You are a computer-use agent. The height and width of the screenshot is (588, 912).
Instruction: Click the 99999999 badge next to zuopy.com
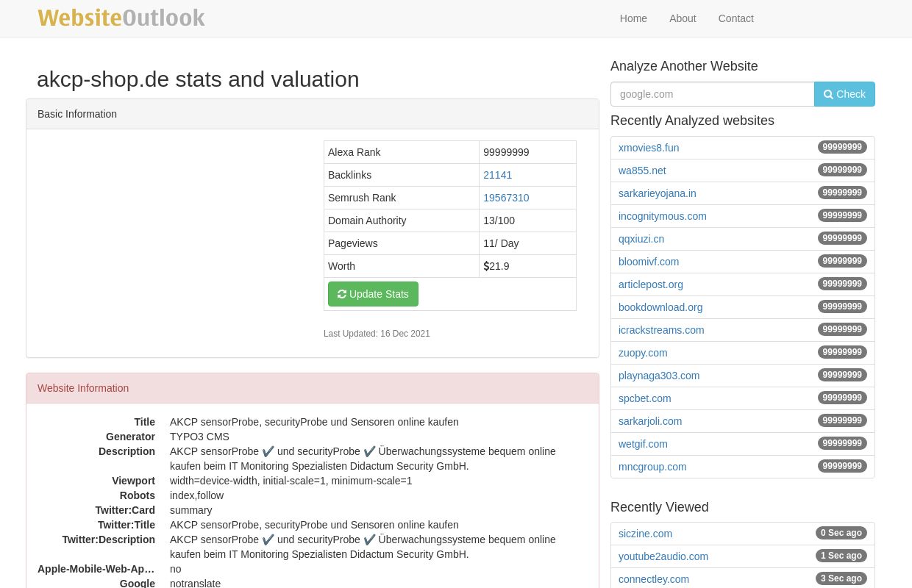(842, 352)
